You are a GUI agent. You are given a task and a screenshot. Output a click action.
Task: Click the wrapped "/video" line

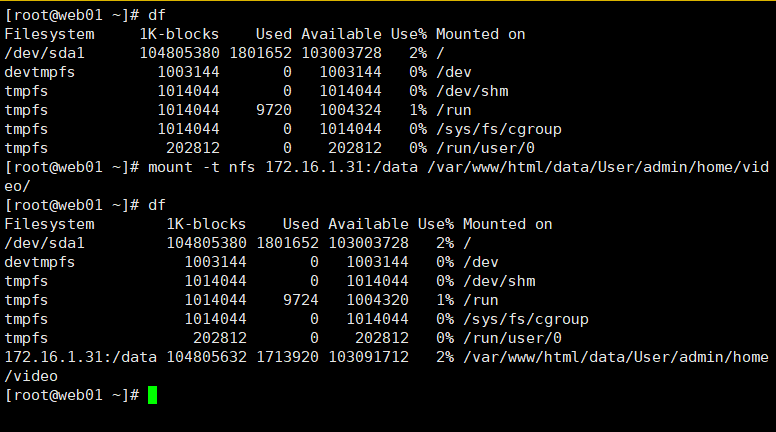click(x=31, y=376)
